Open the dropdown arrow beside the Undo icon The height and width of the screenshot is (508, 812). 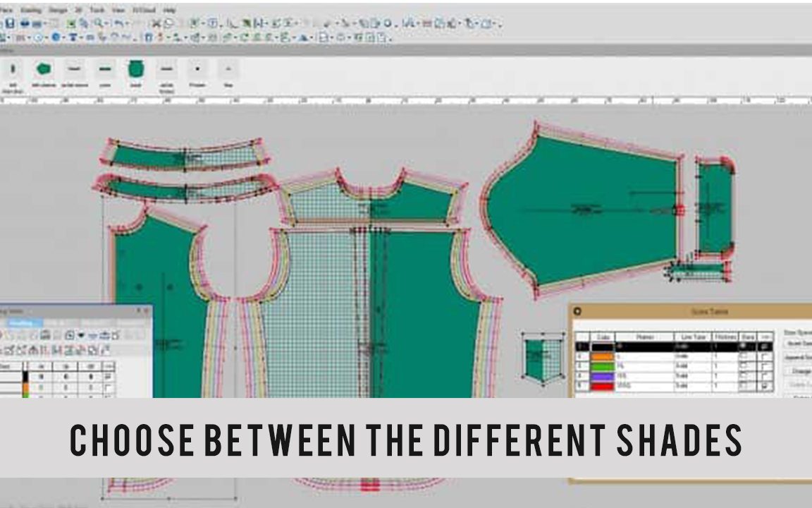pos(127,24)
